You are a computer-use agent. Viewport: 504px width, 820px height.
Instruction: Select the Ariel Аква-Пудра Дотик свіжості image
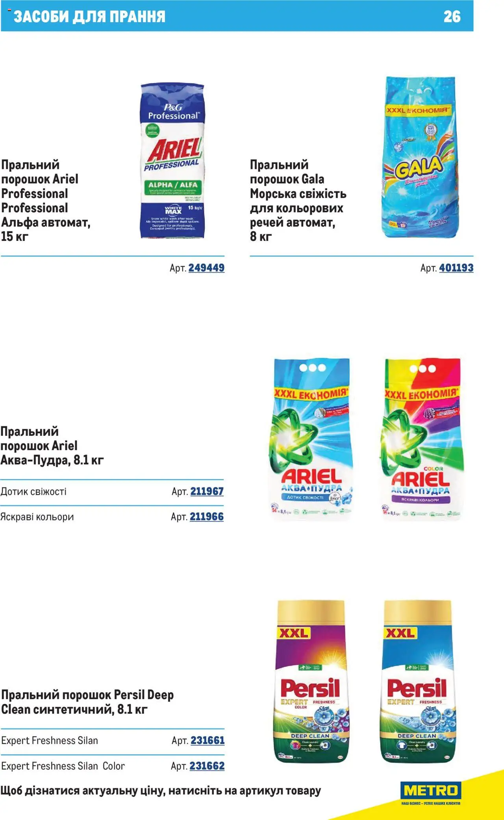[311, 438]
